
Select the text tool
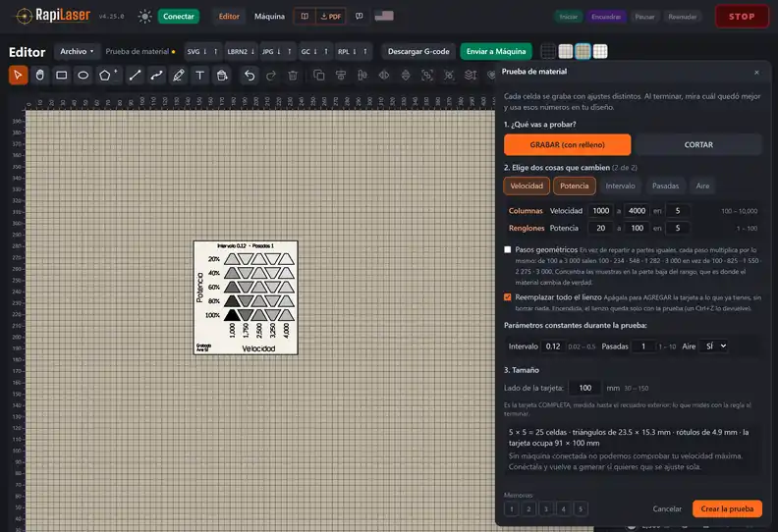(200, 76)
